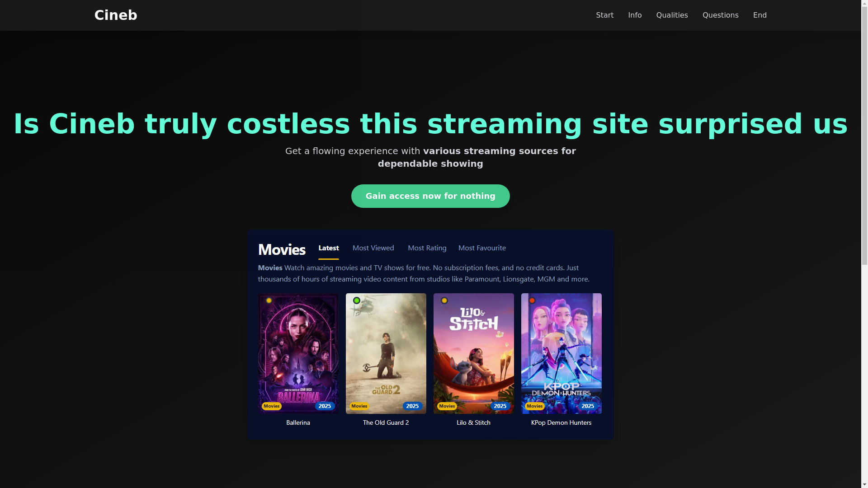Switch to the Most Viewed tab
Screen dimensions: 868x488
coord(373,248)
